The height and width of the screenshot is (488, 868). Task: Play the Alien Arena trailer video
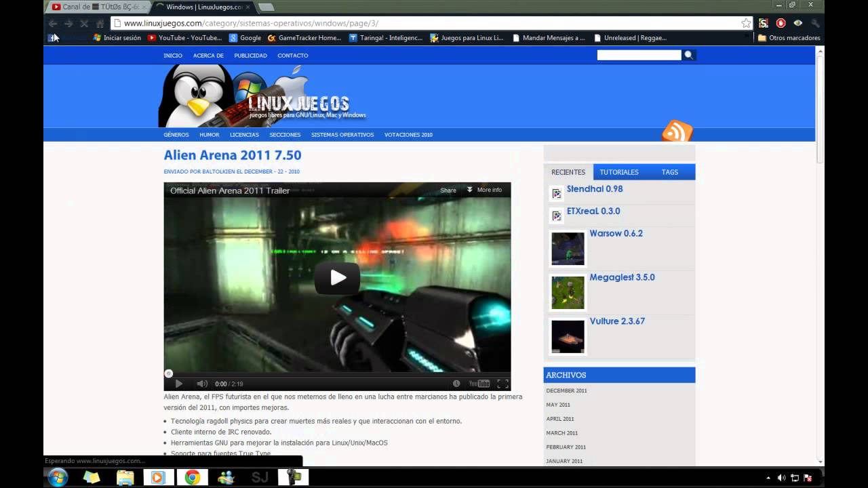337,278
